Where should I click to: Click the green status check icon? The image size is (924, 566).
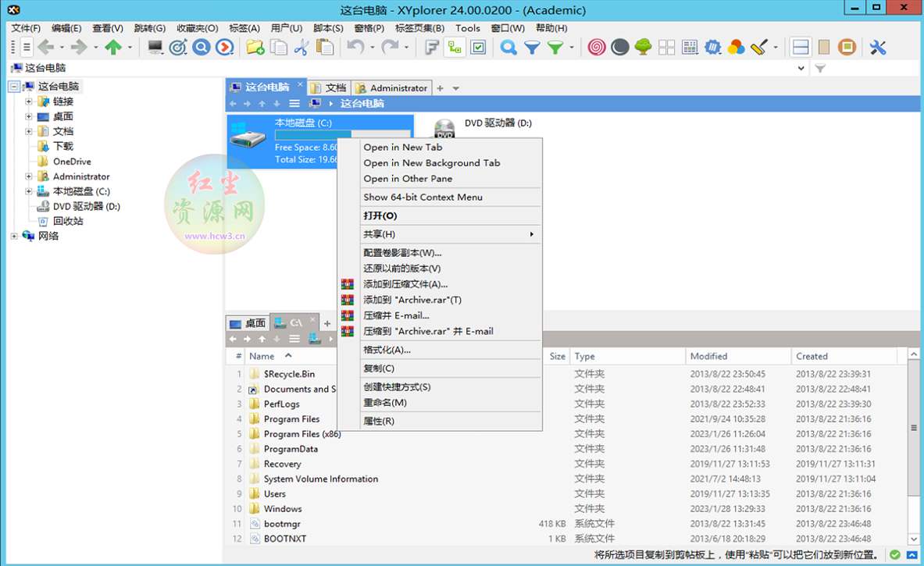(x=894, y=555)
